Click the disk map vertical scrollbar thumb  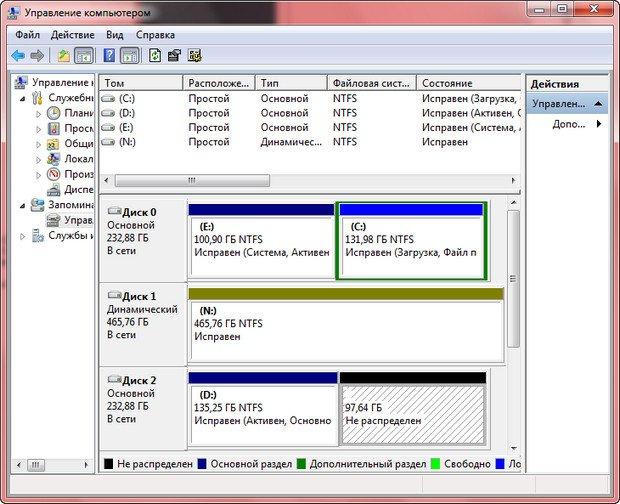(513, 279)
